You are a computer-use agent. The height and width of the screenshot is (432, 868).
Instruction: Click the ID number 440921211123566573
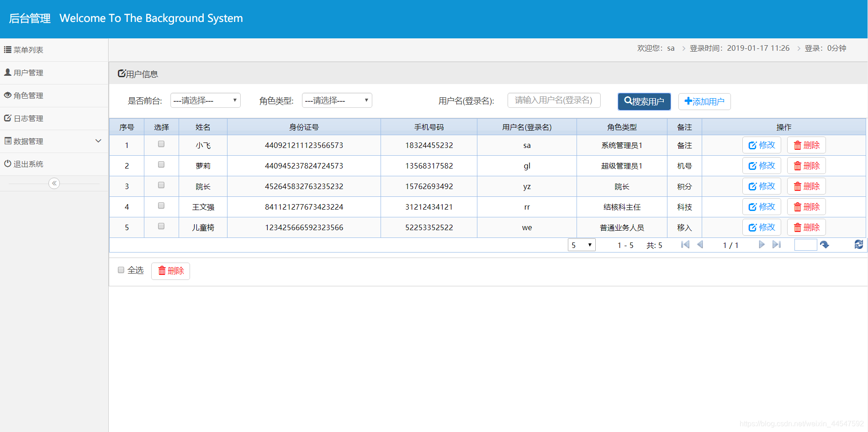304,145
